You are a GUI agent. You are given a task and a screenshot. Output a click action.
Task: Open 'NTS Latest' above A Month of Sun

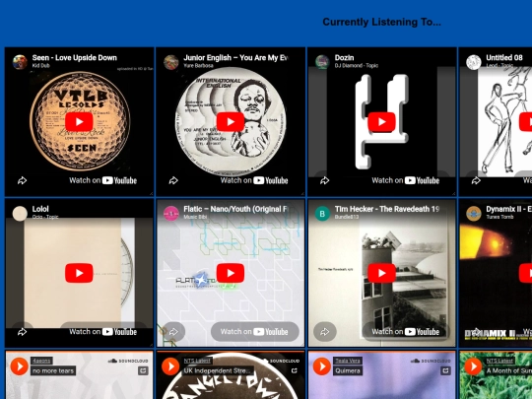pos(500,361)
